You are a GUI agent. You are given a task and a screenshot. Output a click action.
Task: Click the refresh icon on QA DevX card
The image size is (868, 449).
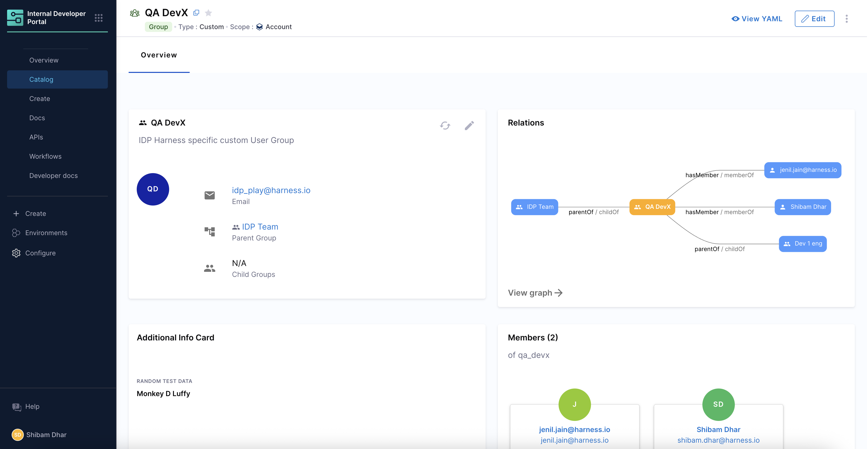445,126
